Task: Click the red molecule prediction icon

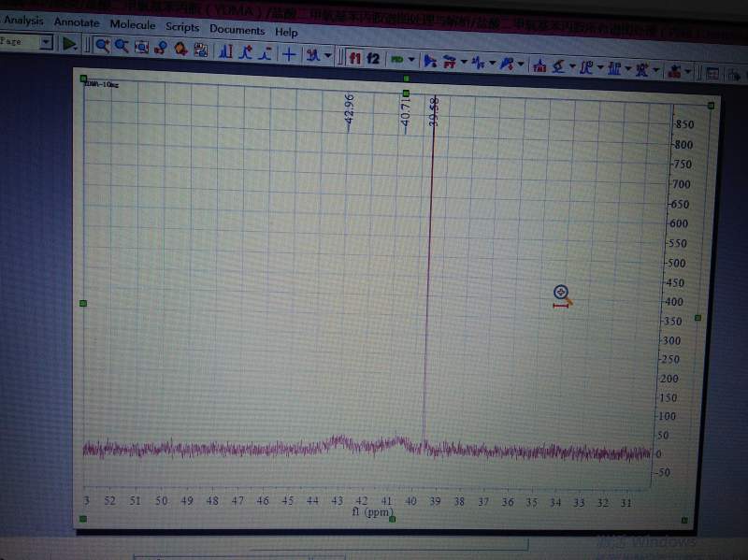Action: point(674,72)
